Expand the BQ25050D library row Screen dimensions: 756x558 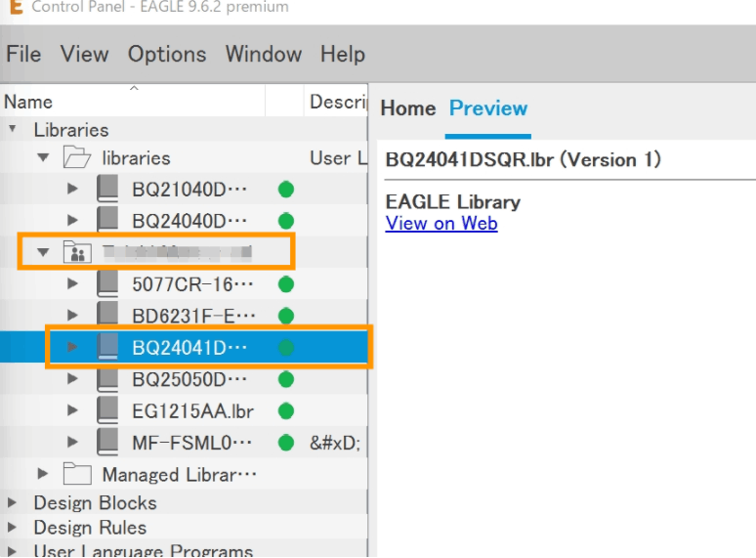pyautogui.click(x=72, y=379)
